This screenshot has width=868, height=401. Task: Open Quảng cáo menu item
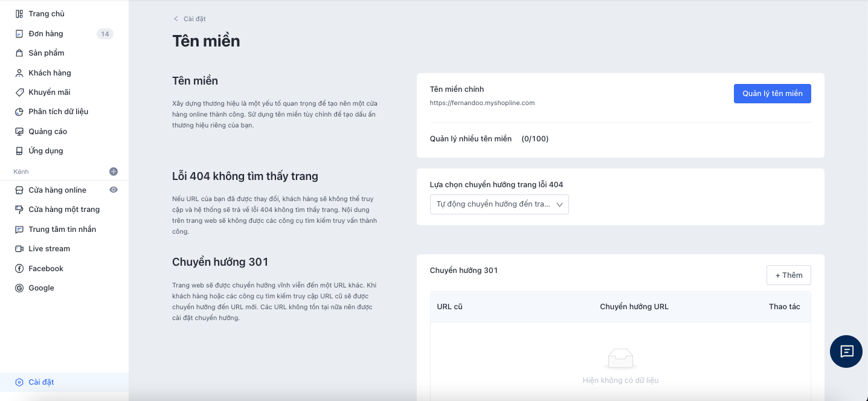(48, 132)
